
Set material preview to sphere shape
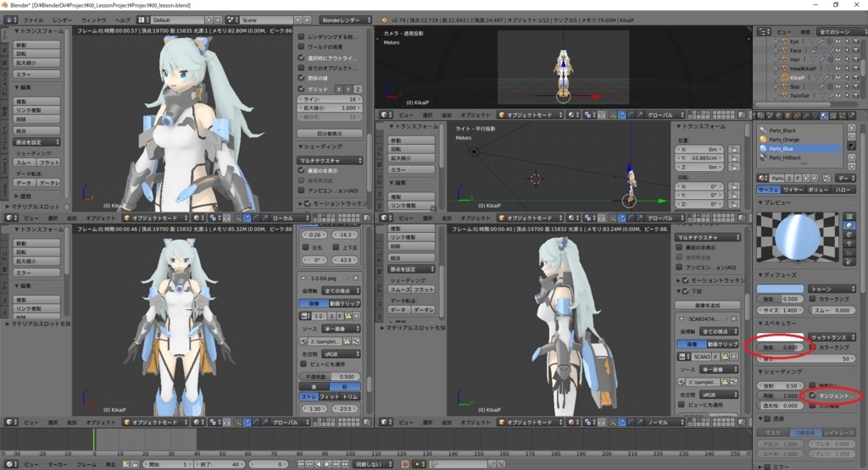[849, 225]
